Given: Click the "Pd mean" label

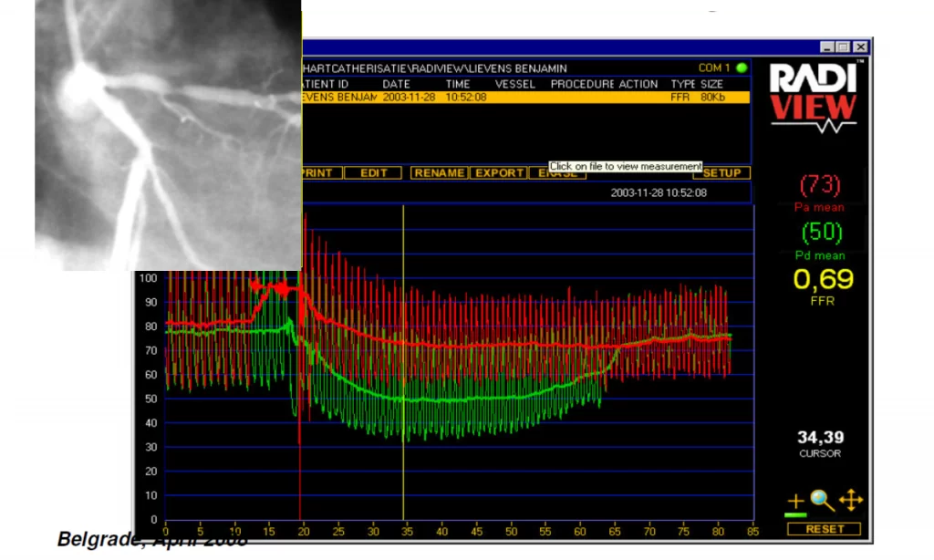Looking at the screenshot, I should [820, 255].
